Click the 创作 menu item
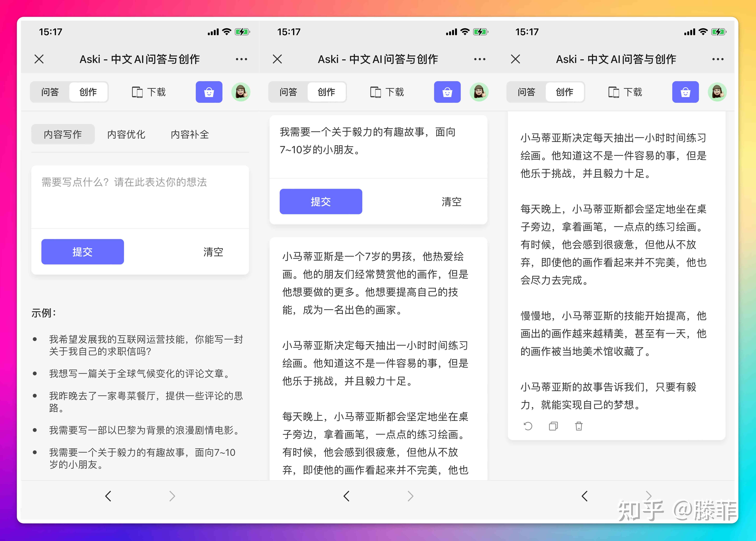The height and width of the screenshot is (541, 756). 89,92
